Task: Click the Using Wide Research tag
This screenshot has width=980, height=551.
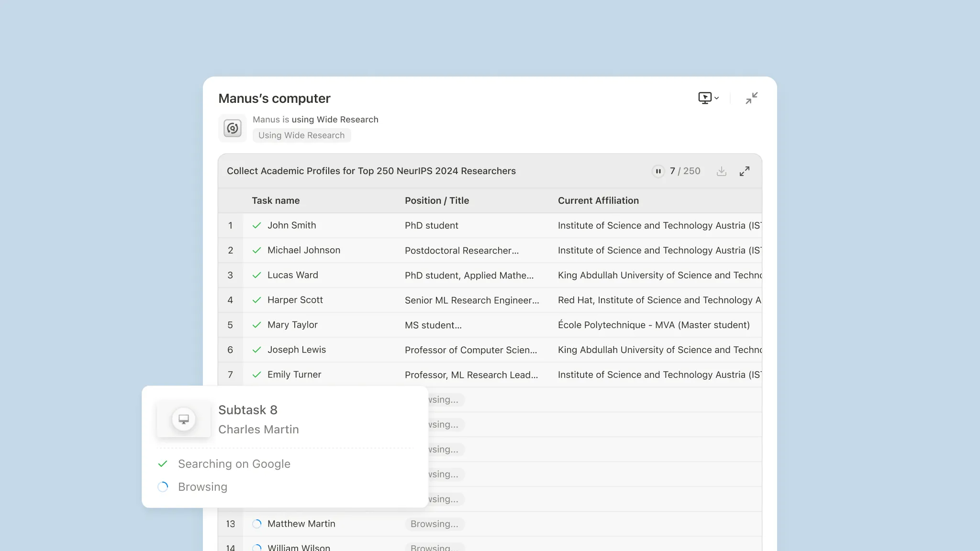Action: point(301,135)
